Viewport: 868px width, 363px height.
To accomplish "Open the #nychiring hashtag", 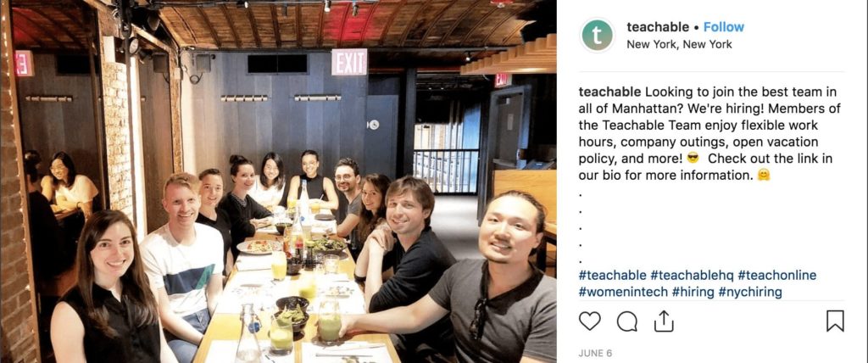I will tap(750, 292).
